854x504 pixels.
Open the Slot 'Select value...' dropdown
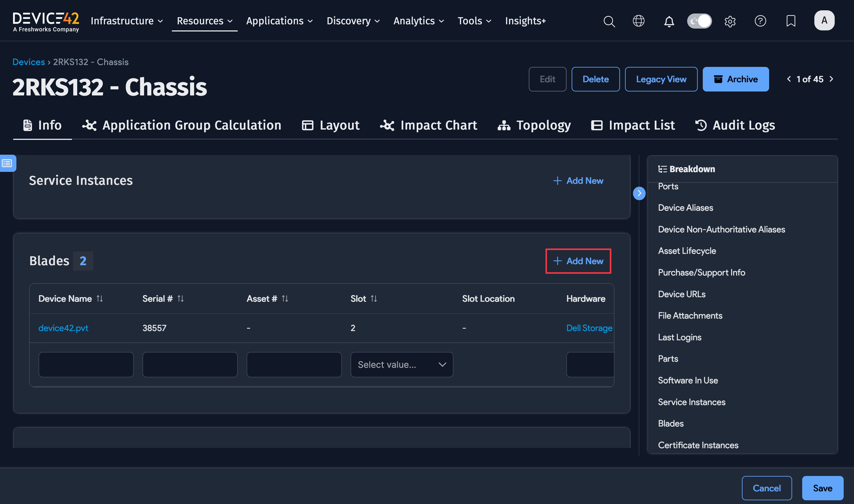(x=401, y=364)
